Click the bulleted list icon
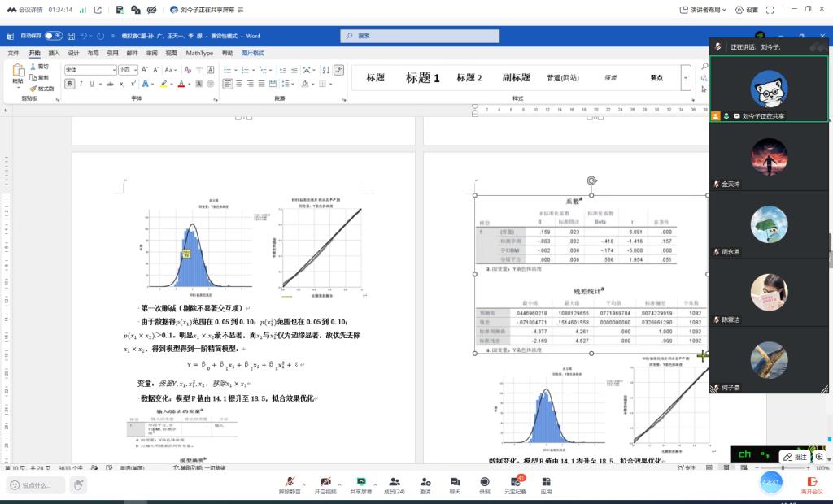This screenshot has height=504, width=833. click(228, 70)
